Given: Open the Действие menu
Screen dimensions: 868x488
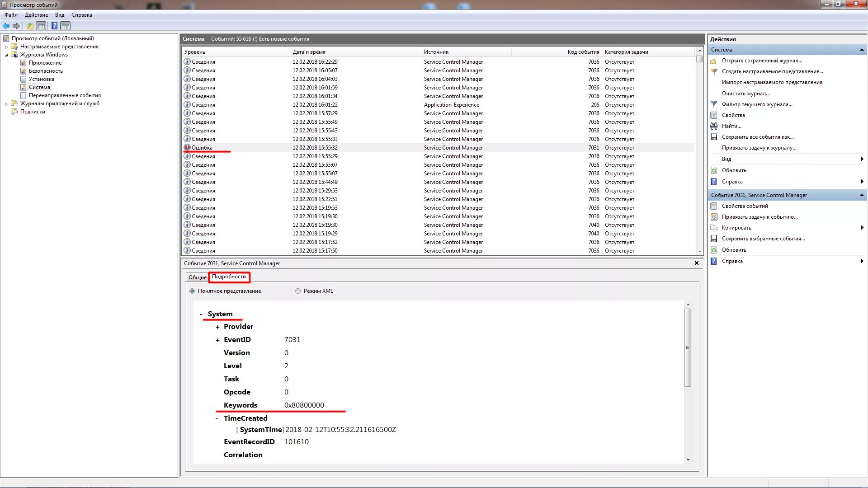Looking at the screenshot, I should point(36,15).
